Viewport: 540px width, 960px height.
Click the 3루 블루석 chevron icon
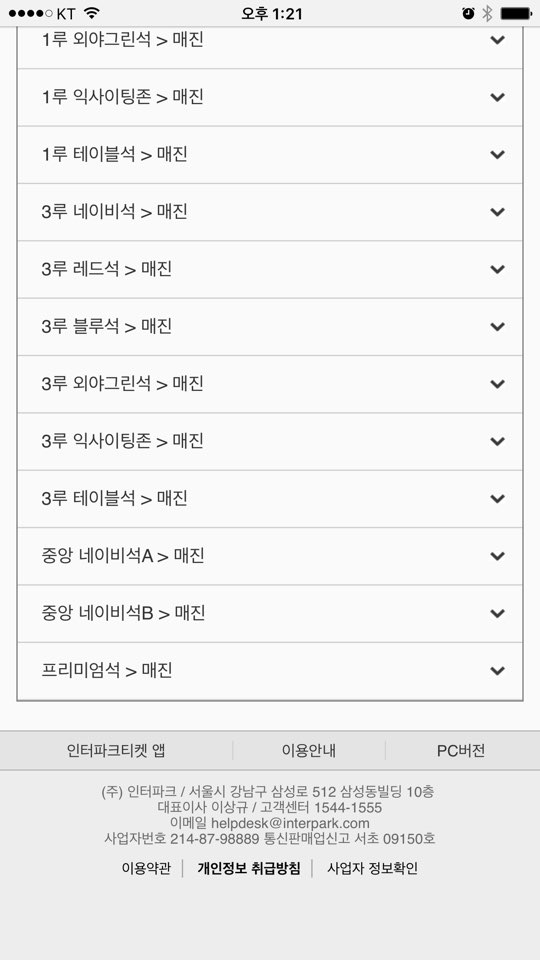pyautogui.click(x=498, y=327)
